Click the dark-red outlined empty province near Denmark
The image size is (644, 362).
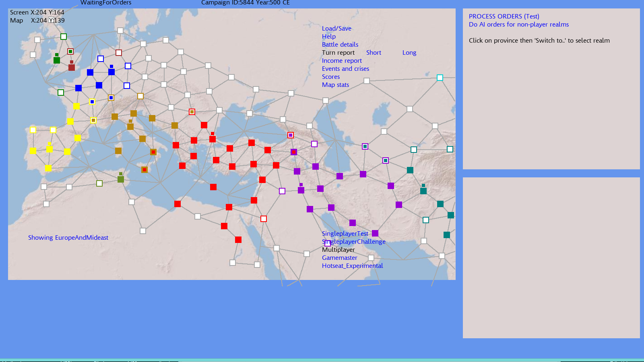tap(119, 53)
